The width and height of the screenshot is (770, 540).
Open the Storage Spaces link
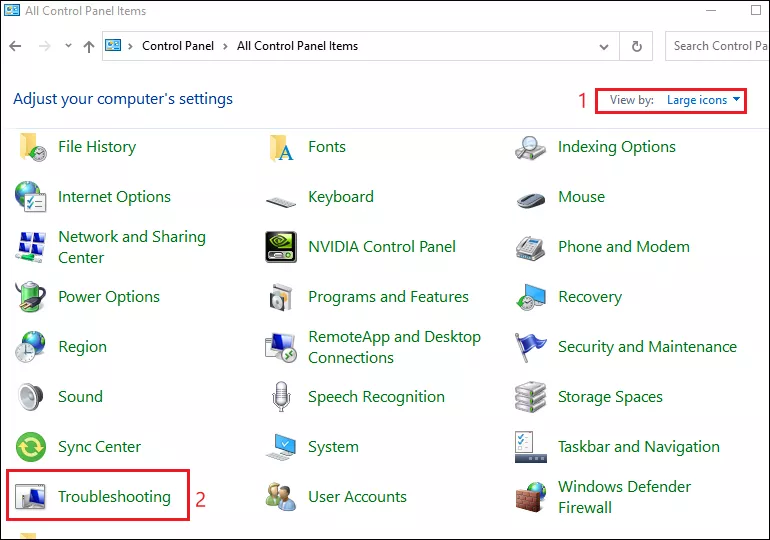click(610, 397)
